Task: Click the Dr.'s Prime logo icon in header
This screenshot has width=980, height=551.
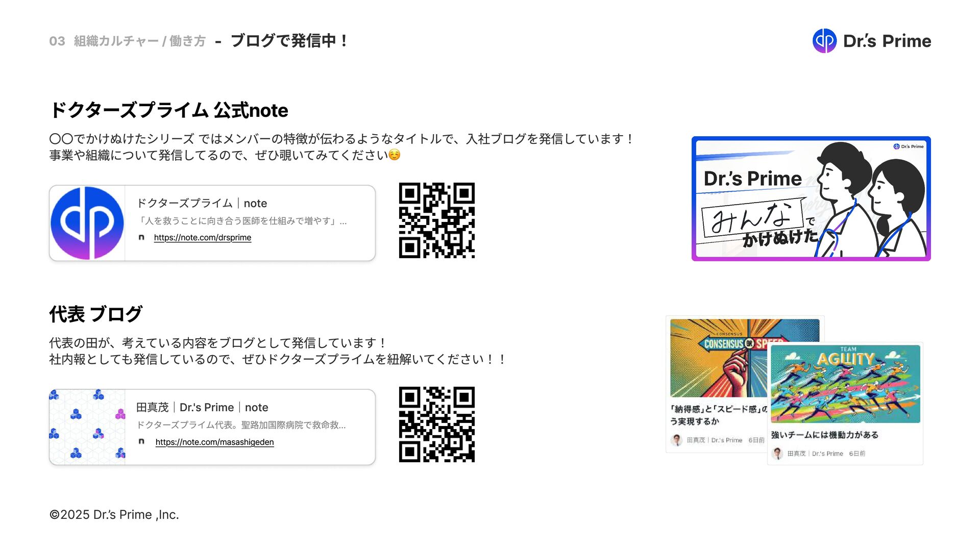Action: tap(824, 41)
